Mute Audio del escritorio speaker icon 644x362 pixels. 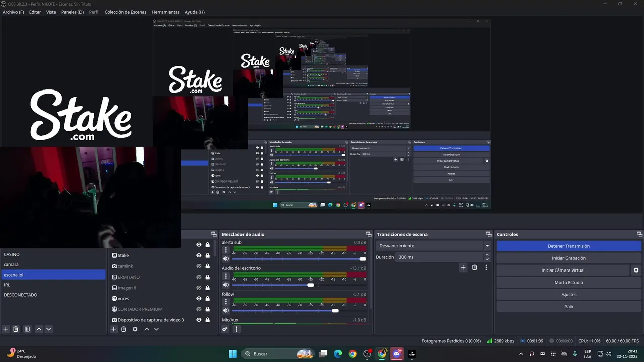(x=226, y=285)
